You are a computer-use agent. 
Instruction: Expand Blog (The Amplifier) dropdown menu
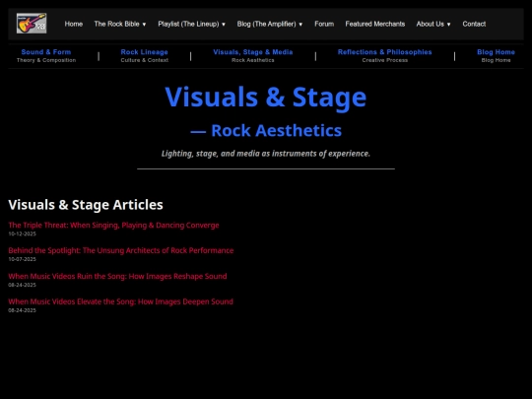coord(270,24)
